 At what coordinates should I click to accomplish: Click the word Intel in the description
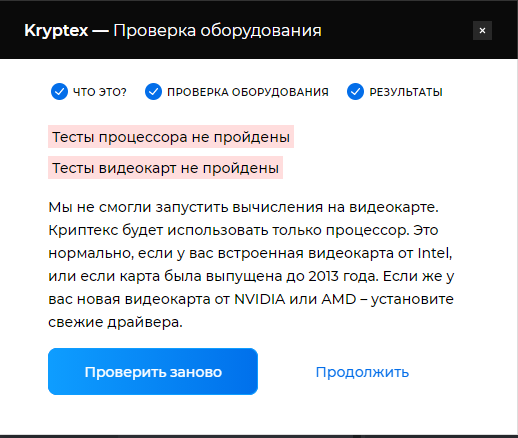[435, 253]
